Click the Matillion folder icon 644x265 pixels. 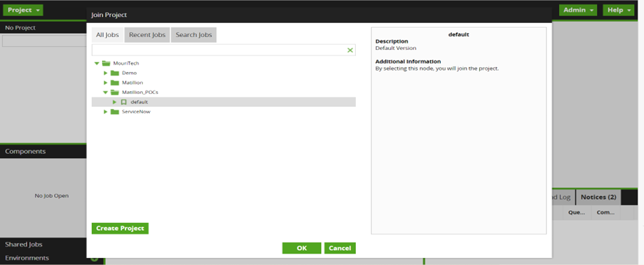(x=115, y=83)
